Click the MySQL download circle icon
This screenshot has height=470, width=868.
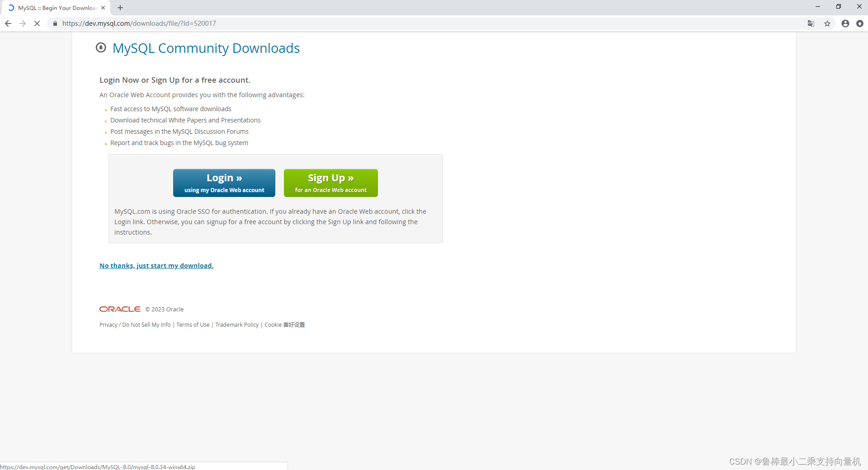101,47
